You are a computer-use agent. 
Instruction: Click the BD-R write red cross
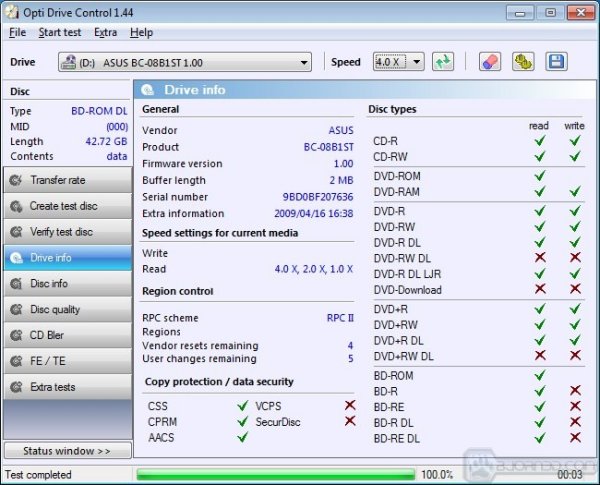(x=575, y=390)
